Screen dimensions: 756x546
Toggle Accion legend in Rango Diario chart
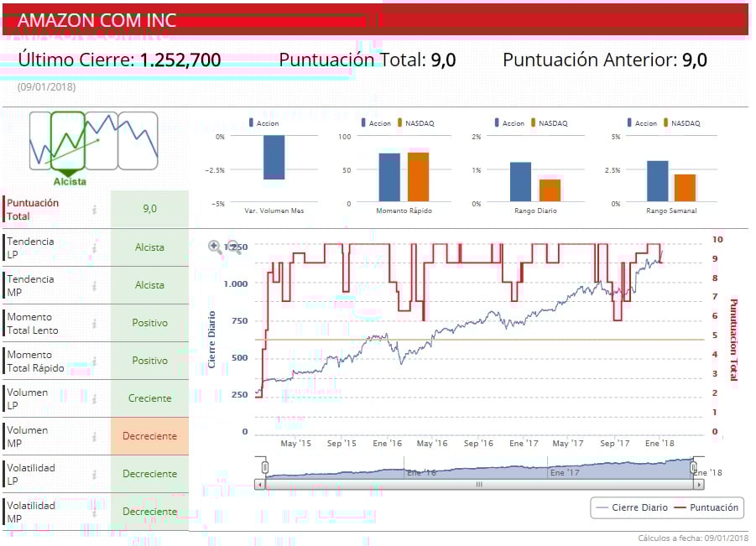(x=509, y=123)
